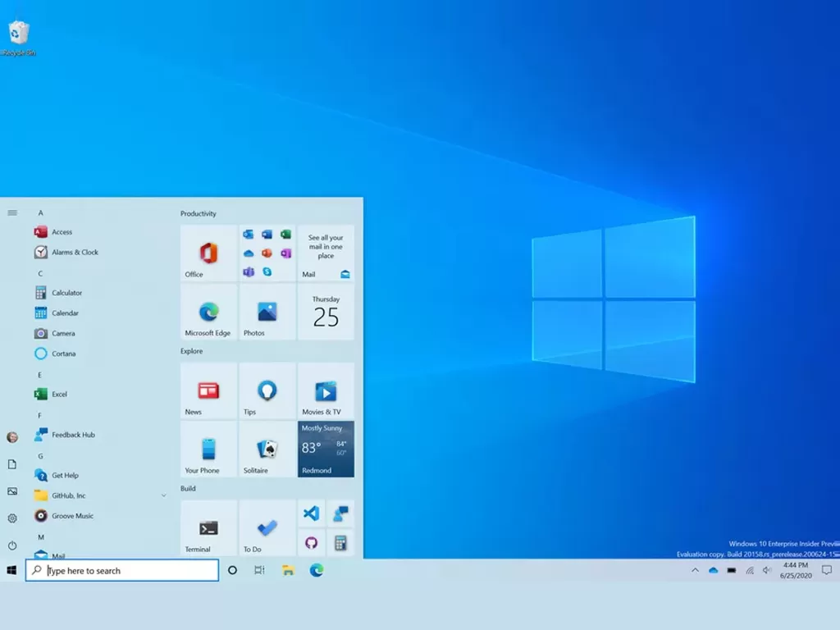Launch the Terminal tile
Viewport: 840px width, 630px height.
[x=209, y=527]
